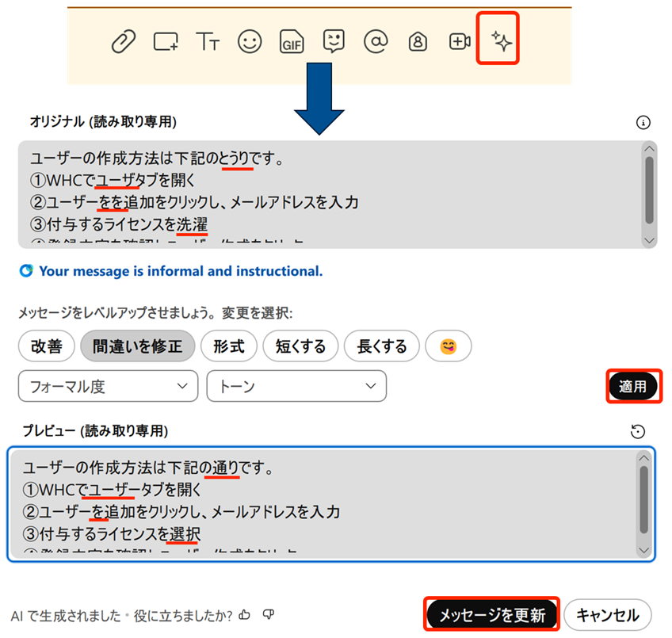Click the thumbs up feedback icon

(x=245, y=614)
